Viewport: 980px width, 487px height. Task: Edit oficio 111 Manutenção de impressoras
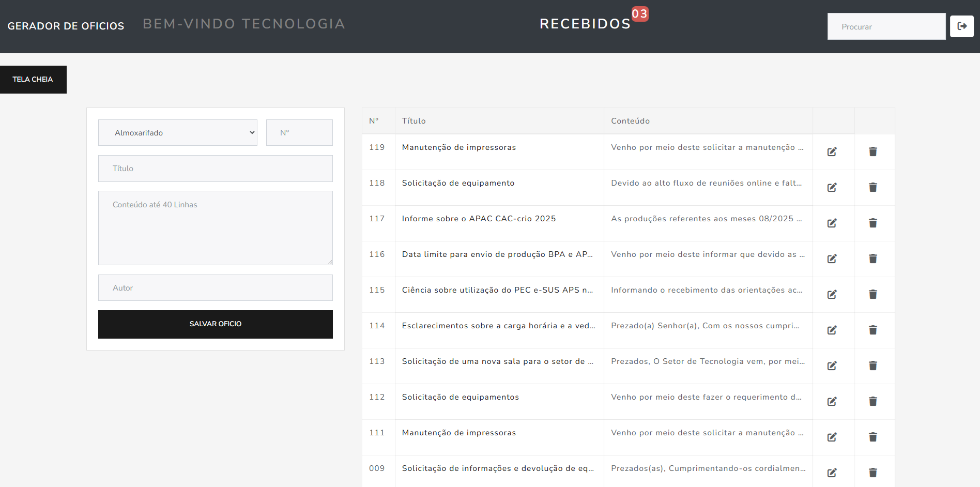(832, 437)
